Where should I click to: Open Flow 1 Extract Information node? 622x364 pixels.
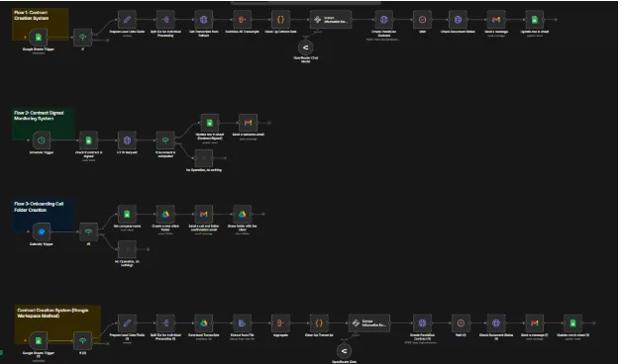[x=331, y=20]
